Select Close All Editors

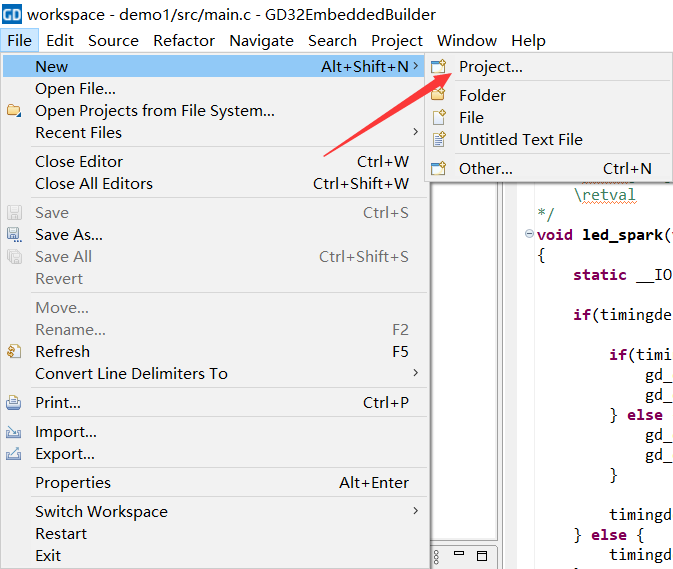[94, 184]
